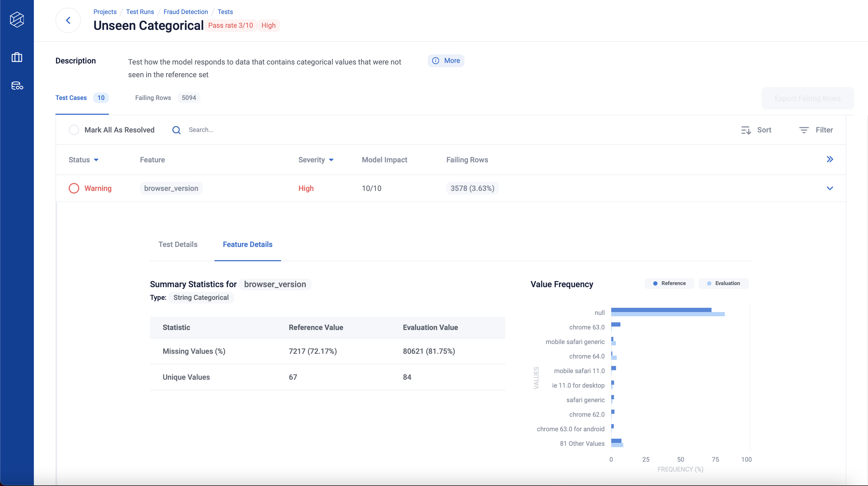Open the data storage icon in sidebar
The width and height of the screenshot is (868, 486).
coord(17,86)
